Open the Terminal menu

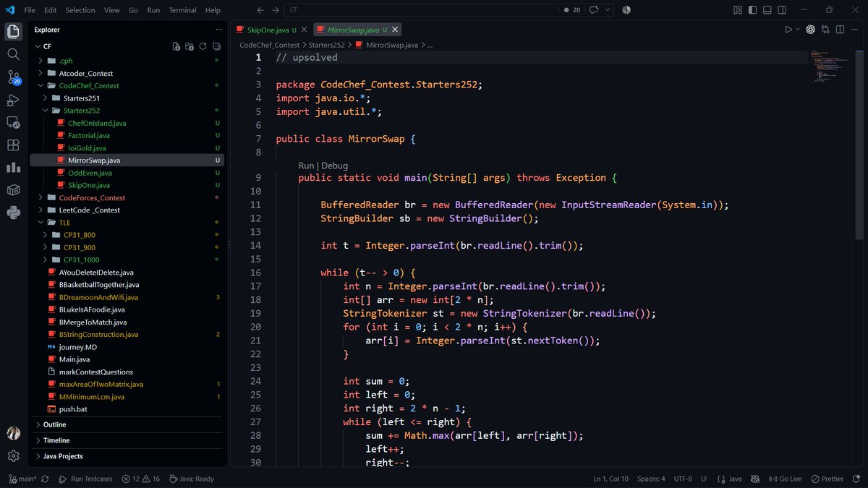point(182,10)
